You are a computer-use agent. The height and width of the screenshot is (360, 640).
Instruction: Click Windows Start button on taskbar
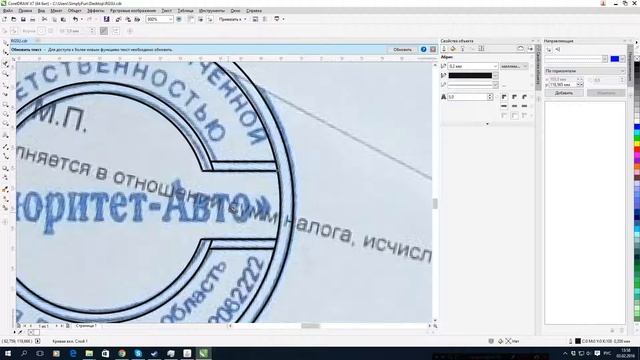7,353
